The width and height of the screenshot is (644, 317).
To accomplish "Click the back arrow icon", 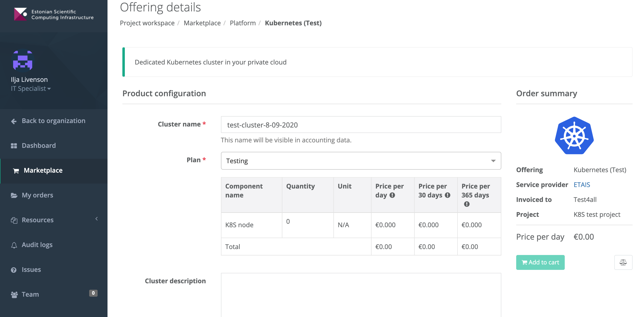I will [x=14, y=121].
